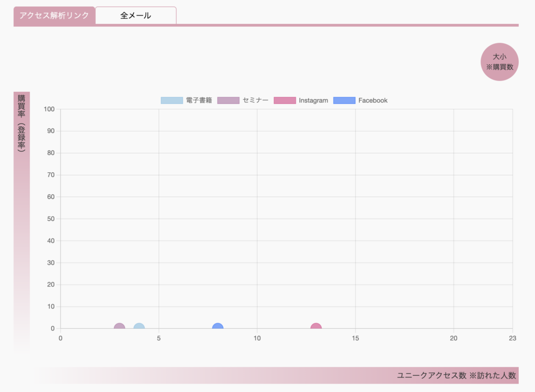
Task: Open the 全メール tab
Action: [x=136, y=16]
